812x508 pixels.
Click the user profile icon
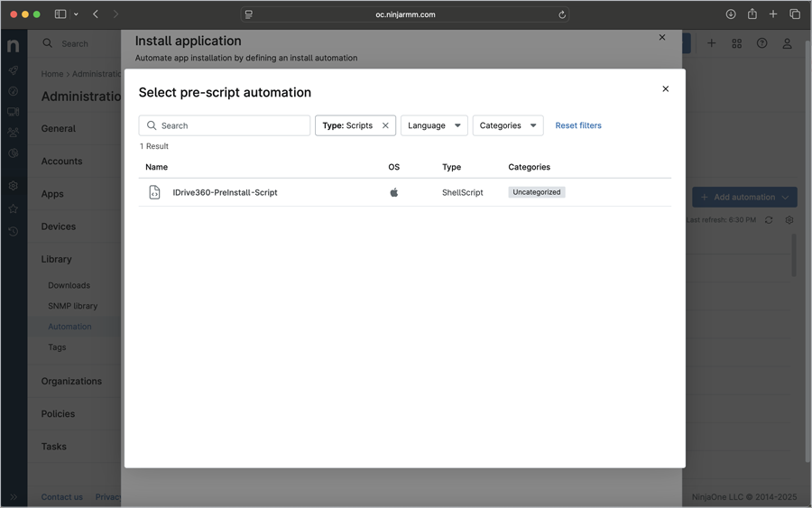(x=787, y=43)
